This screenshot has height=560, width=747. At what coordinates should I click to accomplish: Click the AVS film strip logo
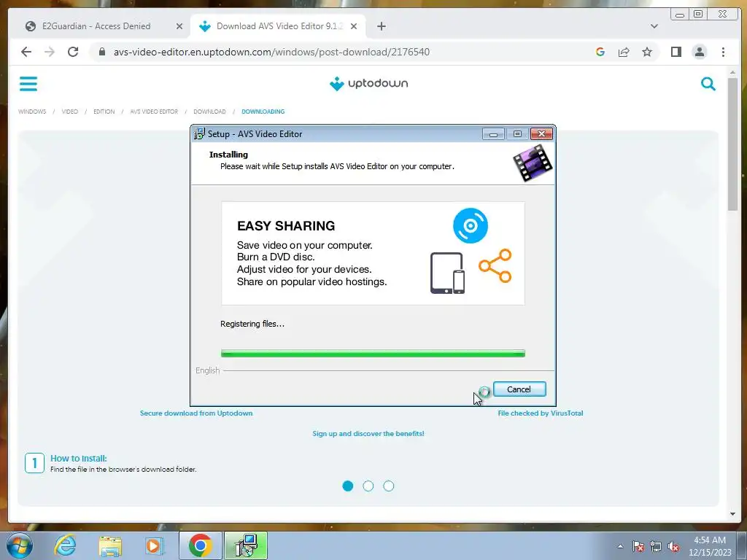tap(533, 163)
